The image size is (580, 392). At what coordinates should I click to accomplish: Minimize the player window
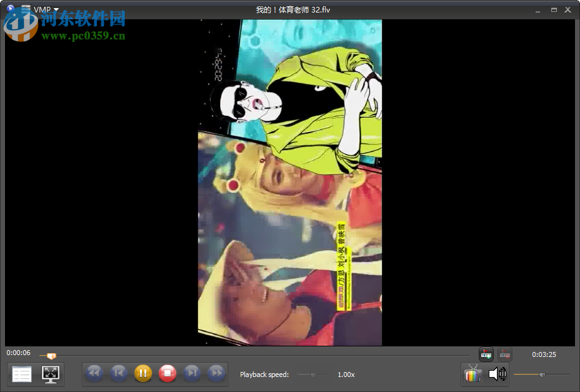[538, 11]
